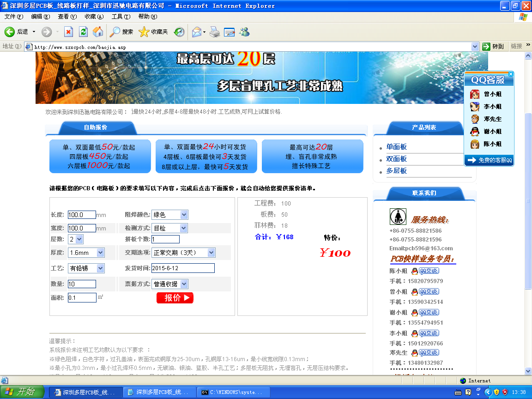Click 免费的客服QQ link
Viewport: 532px width, 399px height.
(489, 160)
